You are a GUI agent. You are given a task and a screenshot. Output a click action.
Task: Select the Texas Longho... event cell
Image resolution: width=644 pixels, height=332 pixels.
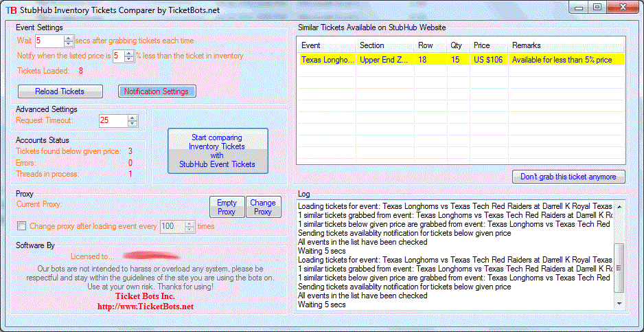pyautogui.click(x=327, y=60)
